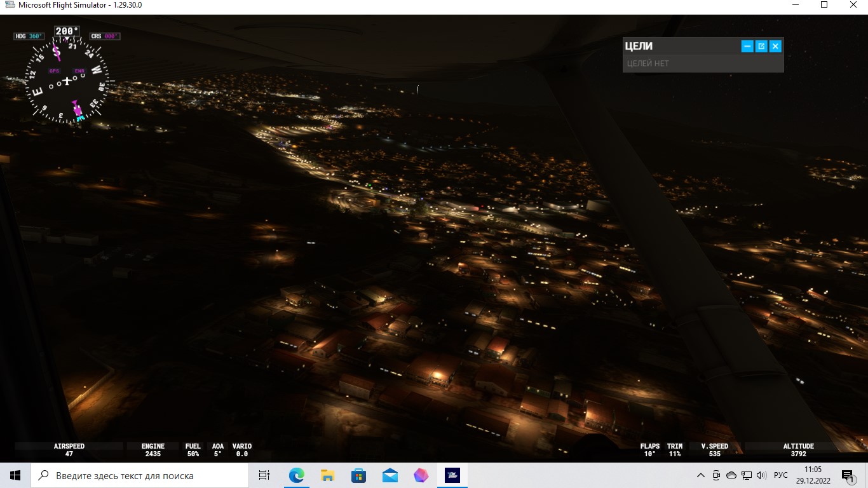Click the TRIM 11% readout
868x488 pixels.
675,450
